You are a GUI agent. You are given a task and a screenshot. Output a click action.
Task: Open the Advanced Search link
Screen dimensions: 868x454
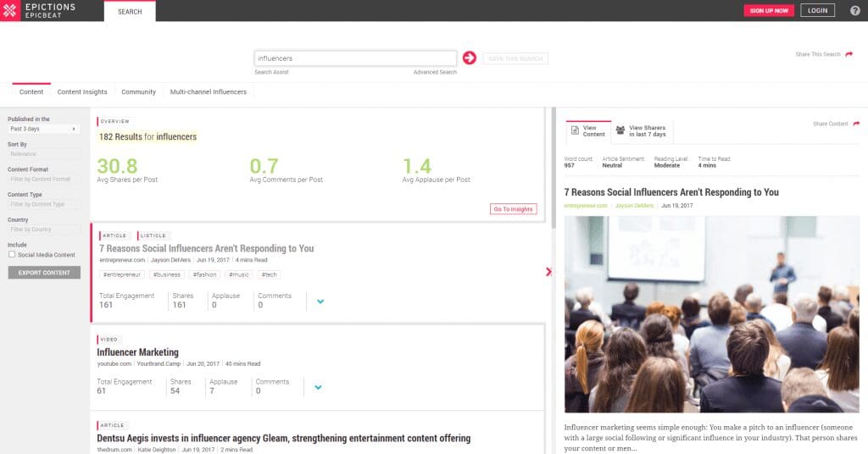(x=435, y=72)
